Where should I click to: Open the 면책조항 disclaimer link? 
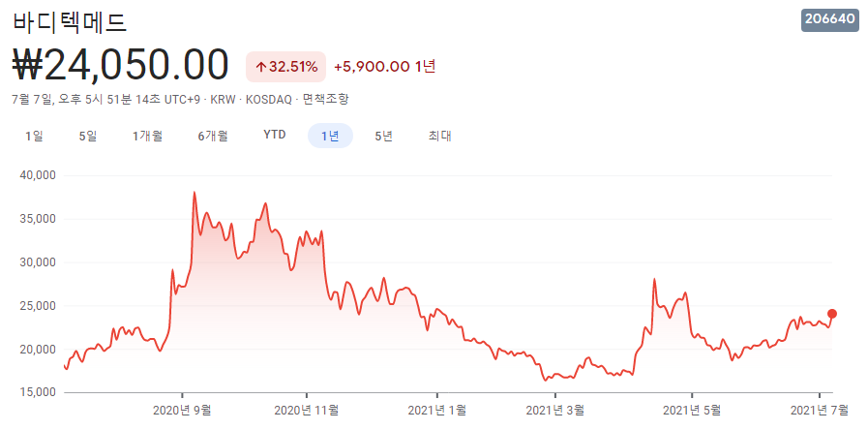click(326, 100)
